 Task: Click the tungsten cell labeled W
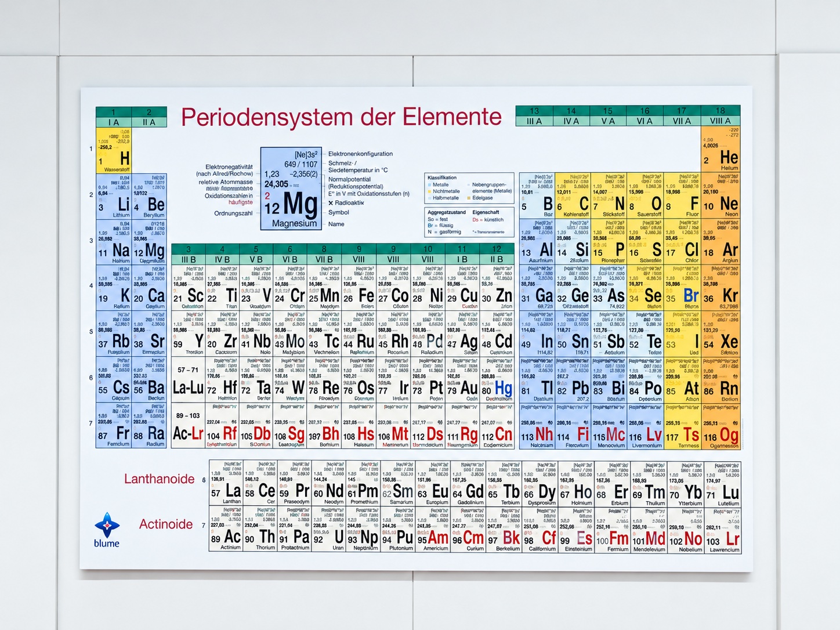(x=290, y=379)
